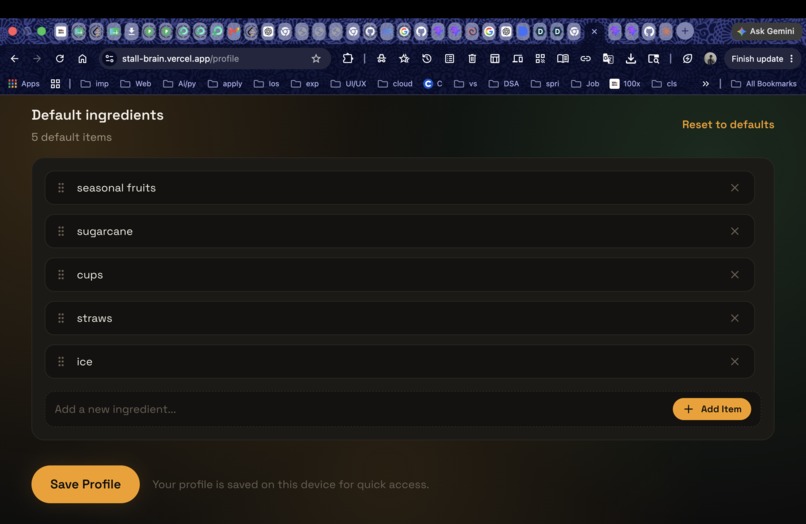Open the browser home page
The height and width of the screenshot is (524, 806).
pyautogui.click(x=82, y=59)
